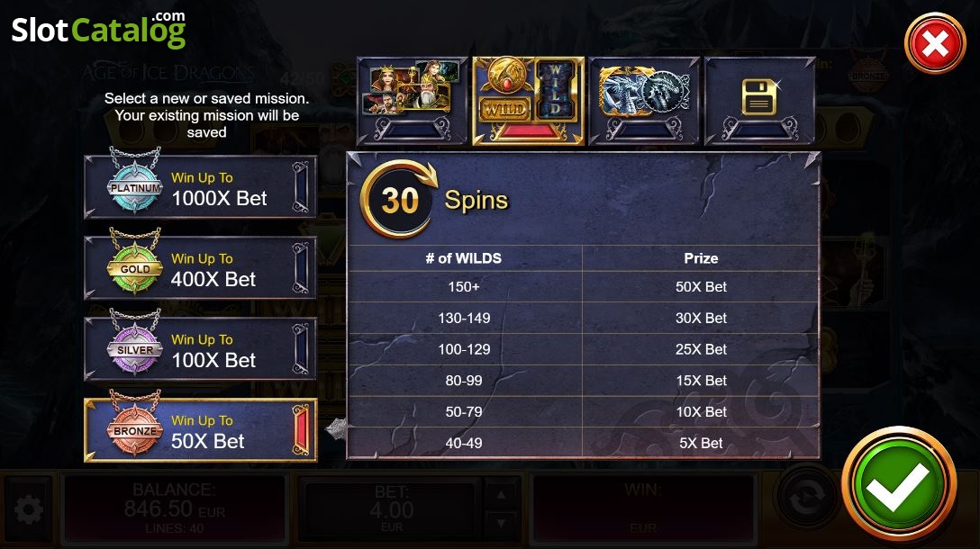Click the 30 Spins counter circle

398,200
